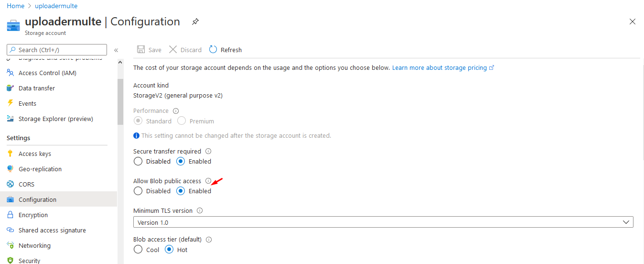The height and width of the screenshot is (264, 644).
Task: Select Cool blob access tier
Action: (138, 250)
